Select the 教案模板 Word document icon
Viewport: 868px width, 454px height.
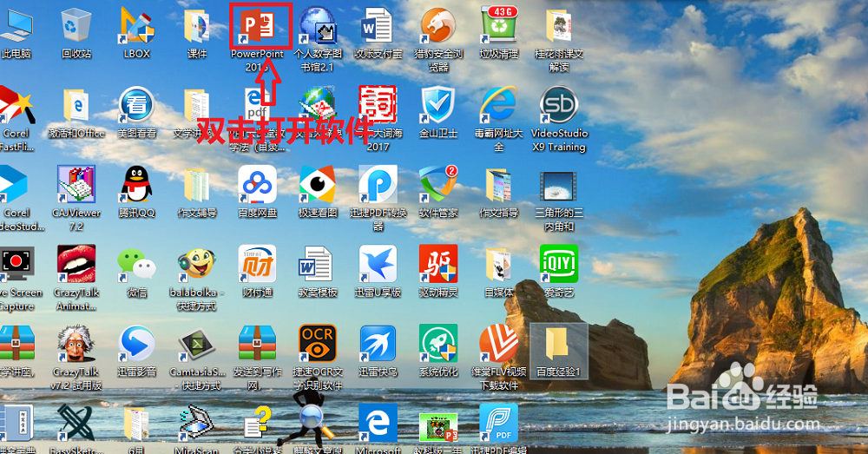pyautogui.click(x=317, y=264)
